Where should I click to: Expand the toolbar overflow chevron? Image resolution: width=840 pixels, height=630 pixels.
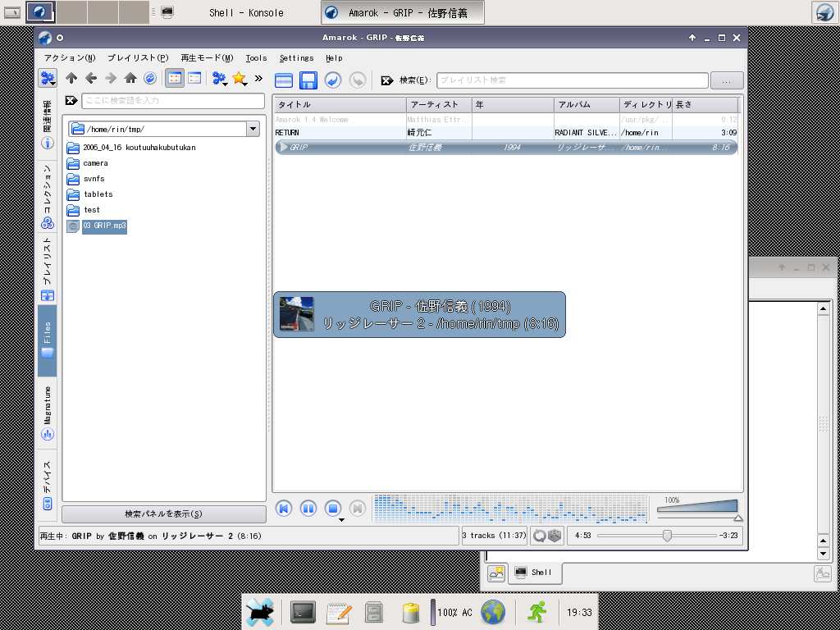(x=258, y=79)
